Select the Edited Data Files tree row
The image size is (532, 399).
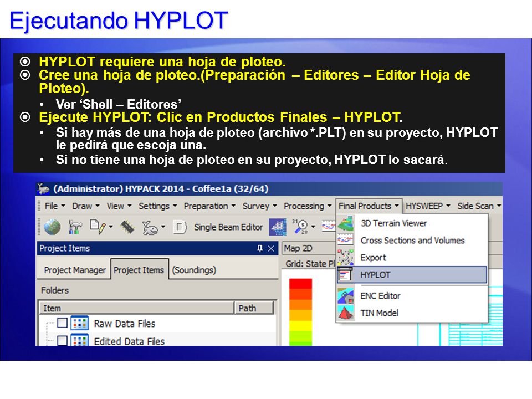(x=158, y=340)
